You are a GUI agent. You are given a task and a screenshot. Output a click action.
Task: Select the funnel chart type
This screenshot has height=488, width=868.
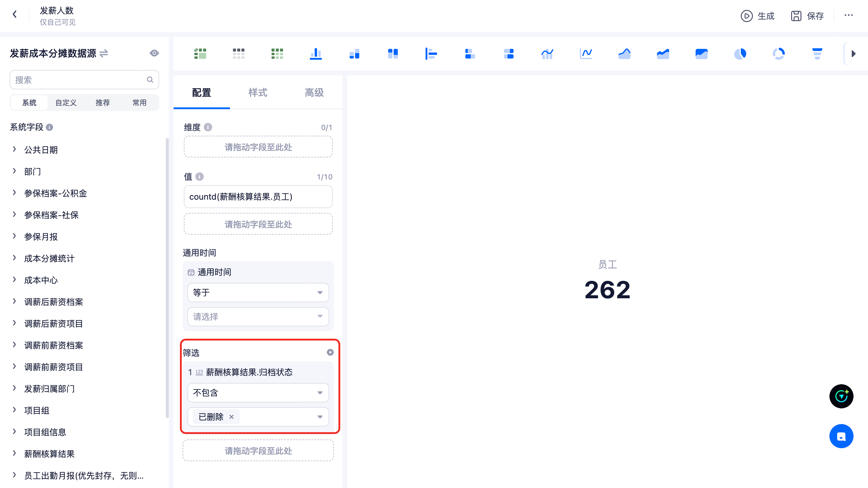click(x=817, y=54)
